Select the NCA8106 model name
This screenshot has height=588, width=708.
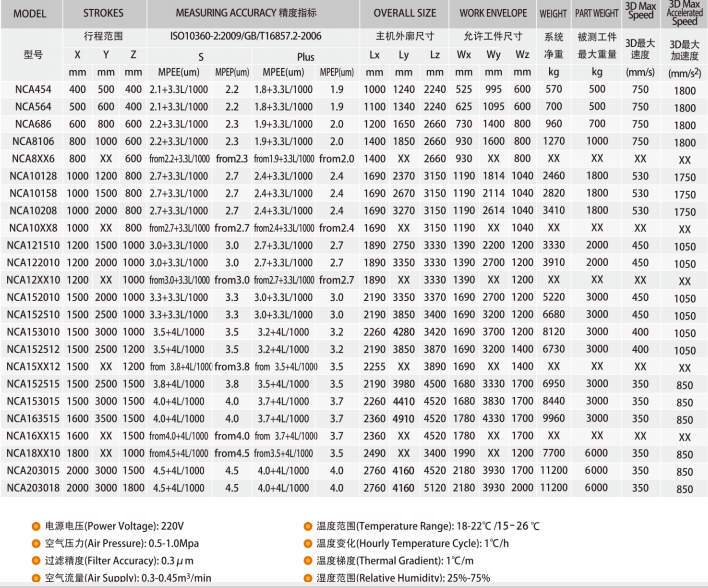(x=33, y=141)
